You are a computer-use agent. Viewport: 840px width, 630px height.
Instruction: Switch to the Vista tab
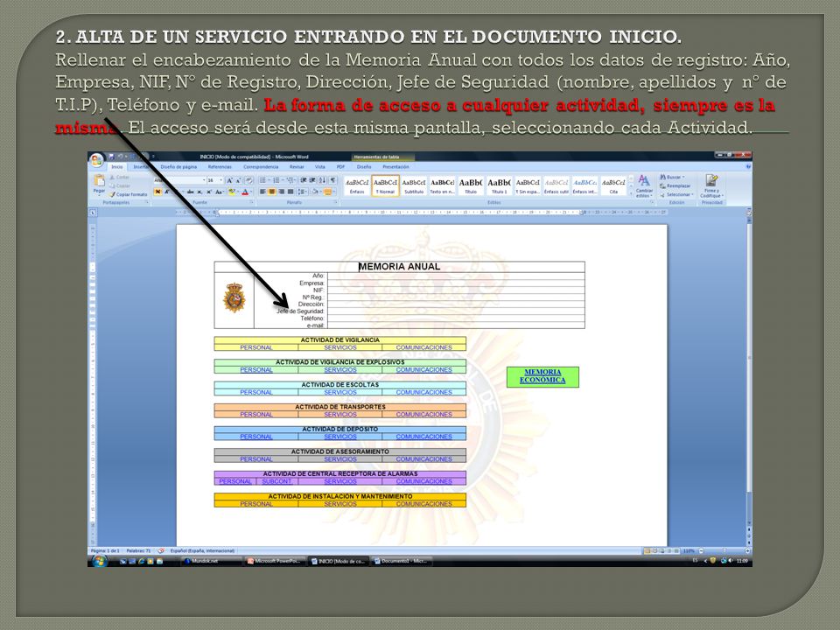pyautogui.click(x=320, y=167)
